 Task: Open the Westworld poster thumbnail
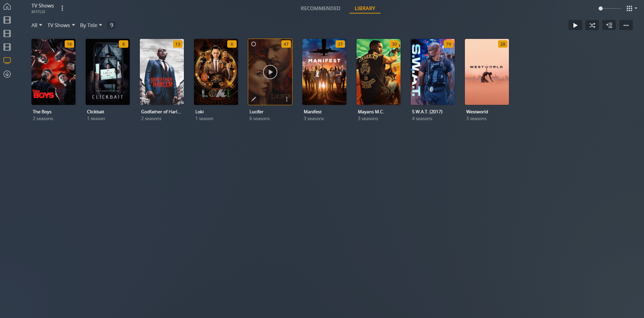click(487, 72)
